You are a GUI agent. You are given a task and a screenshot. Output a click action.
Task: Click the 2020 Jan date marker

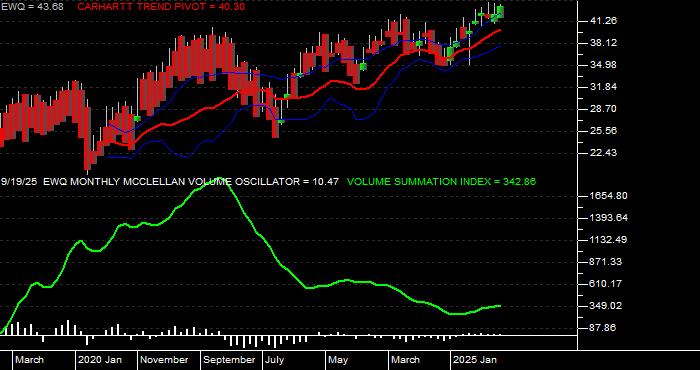[x=100, y=360]
